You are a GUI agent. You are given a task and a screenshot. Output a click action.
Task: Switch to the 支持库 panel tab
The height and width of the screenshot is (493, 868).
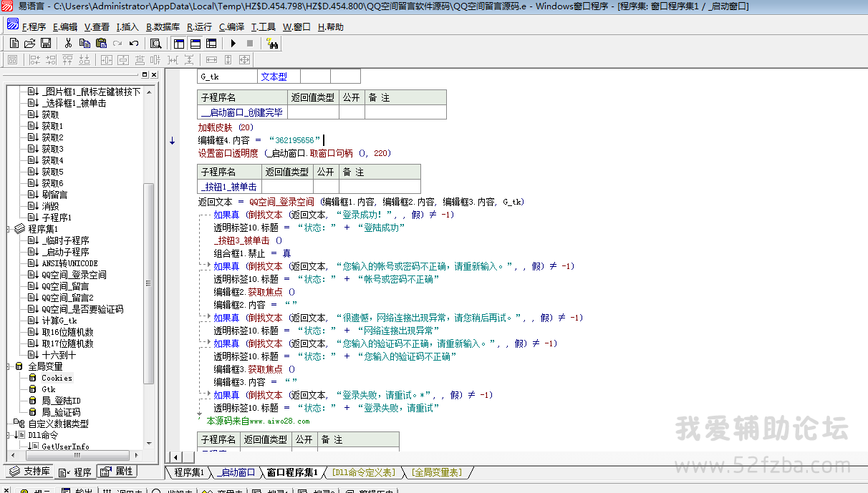(30, 472)
